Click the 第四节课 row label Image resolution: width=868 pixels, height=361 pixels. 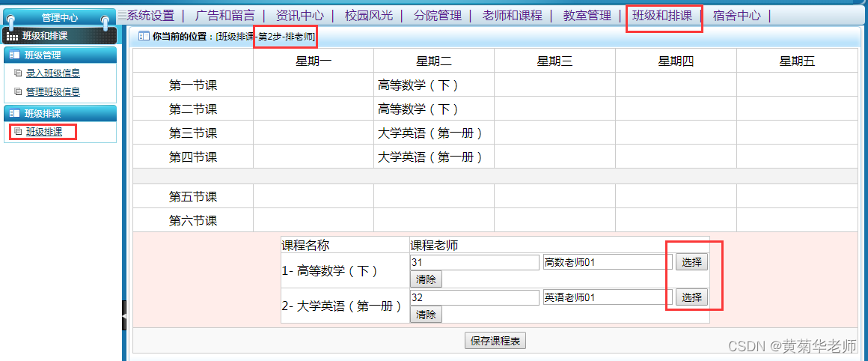click(193, 157)
